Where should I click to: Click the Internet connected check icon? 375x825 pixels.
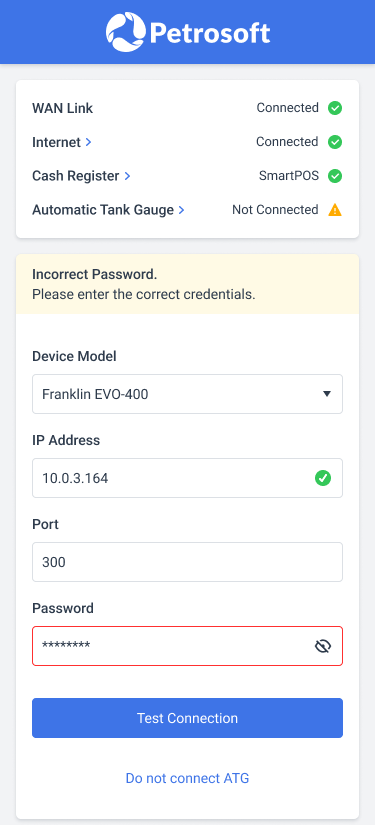point(335,142)
